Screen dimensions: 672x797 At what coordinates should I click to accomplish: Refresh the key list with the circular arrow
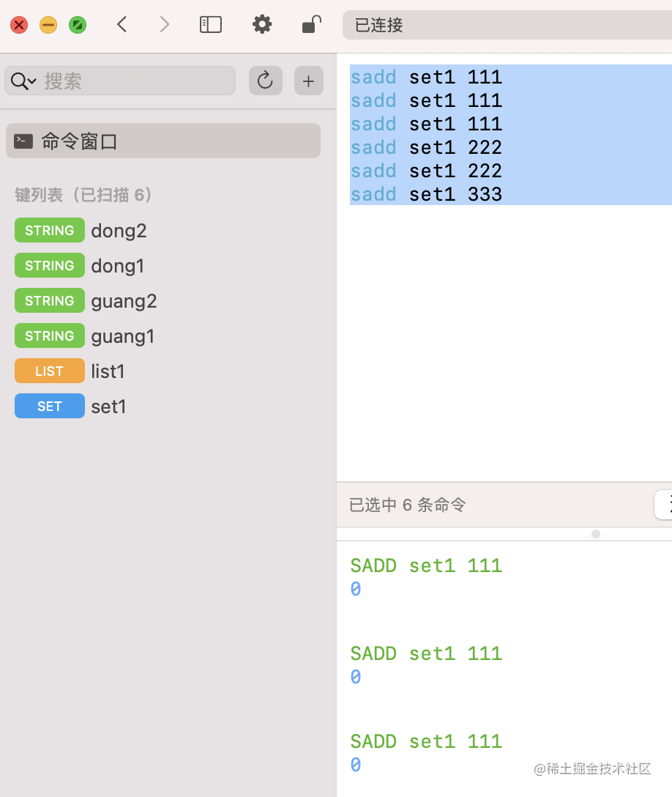point(265,81)
